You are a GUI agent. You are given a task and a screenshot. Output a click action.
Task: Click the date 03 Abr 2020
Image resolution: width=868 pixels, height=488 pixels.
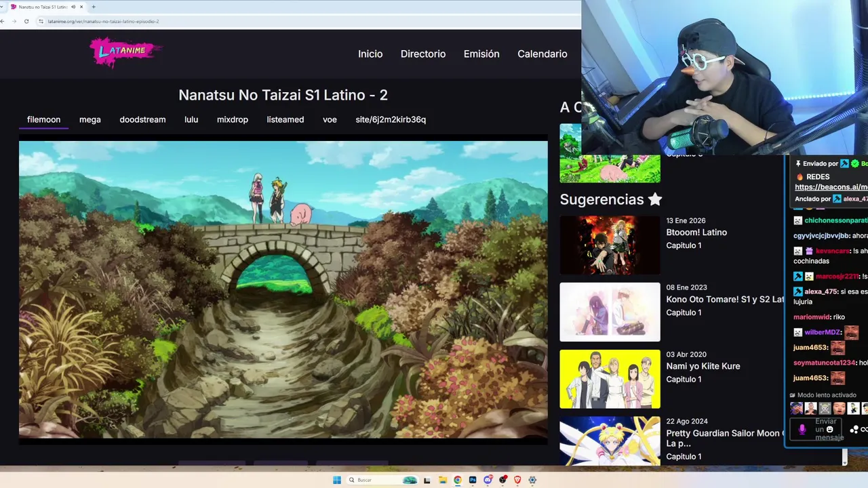click(686, 354)
